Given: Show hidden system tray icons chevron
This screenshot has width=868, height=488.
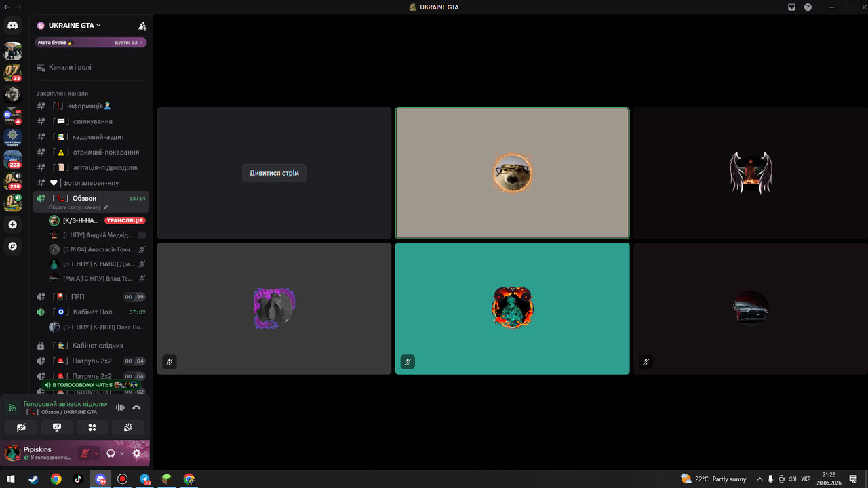Looking at the screenshot, I should [x=759, y=479].
